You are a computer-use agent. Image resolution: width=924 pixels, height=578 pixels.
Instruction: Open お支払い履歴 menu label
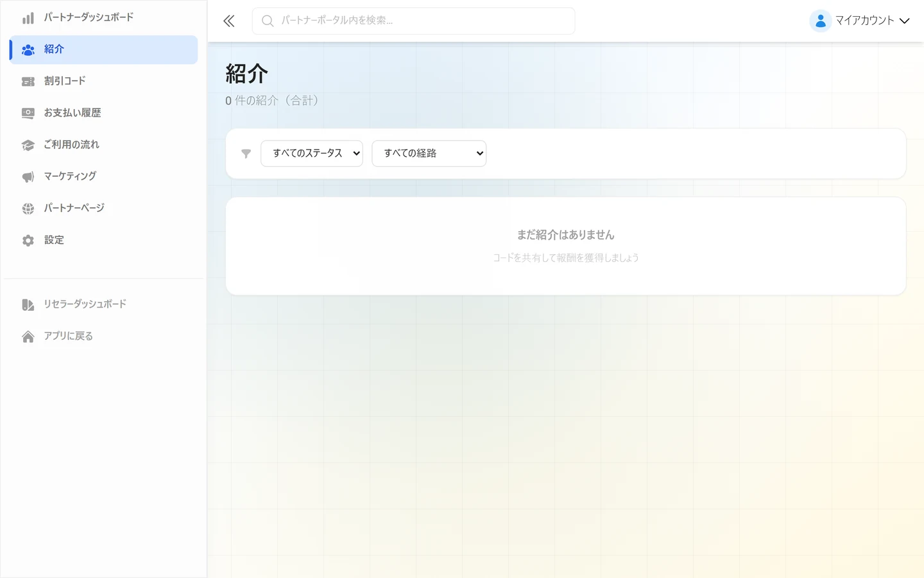click(x=73, y=113)
